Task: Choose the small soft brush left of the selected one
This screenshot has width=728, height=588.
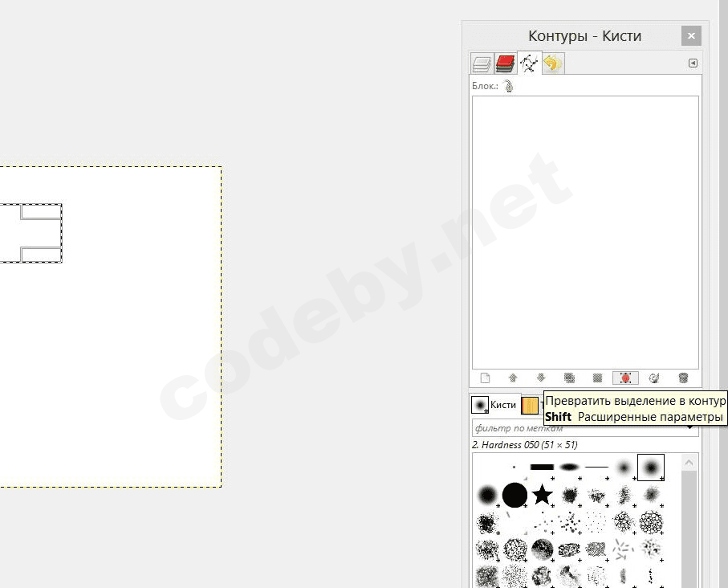Action: pyautogui.click(x=624, y=468)
